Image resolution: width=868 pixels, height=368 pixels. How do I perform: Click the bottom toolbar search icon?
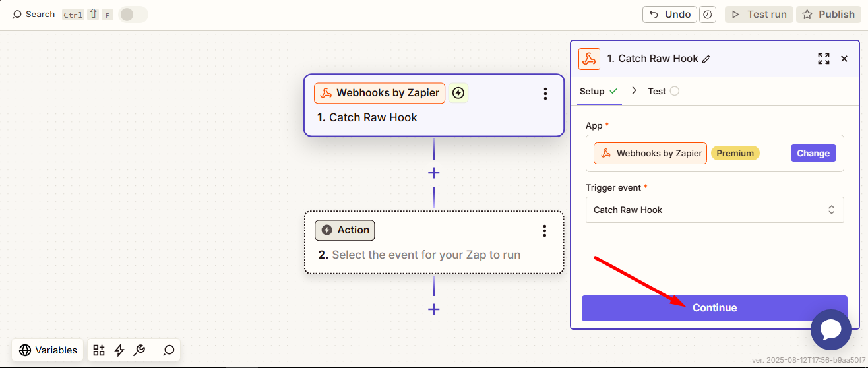coord(169,350)
